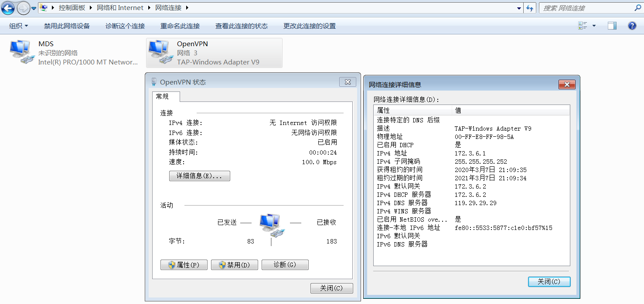Click the OpenVPN 状态 title bar icon

point(154,82)
